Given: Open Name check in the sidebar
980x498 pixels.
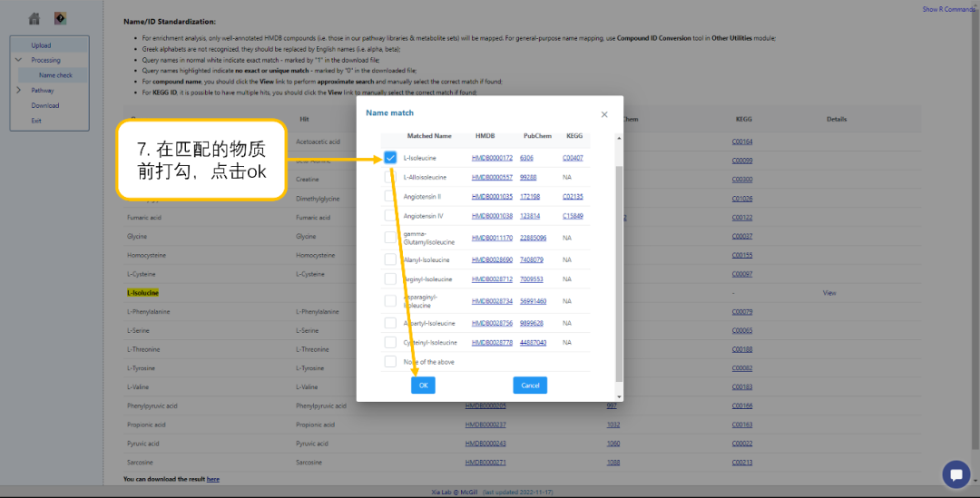Looking at the screenshot, I should coord(55,75).
